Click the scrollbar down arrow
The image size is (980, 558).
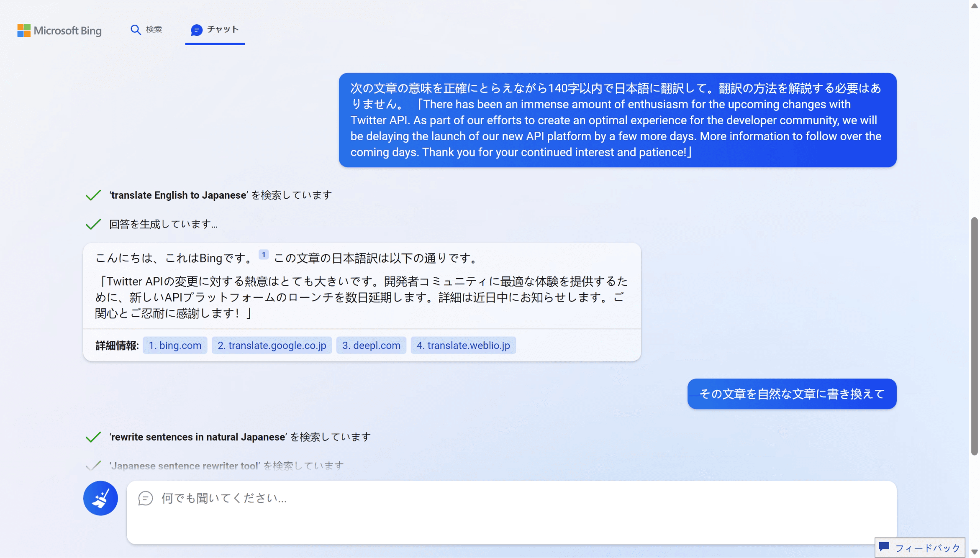tap(975, 552)
